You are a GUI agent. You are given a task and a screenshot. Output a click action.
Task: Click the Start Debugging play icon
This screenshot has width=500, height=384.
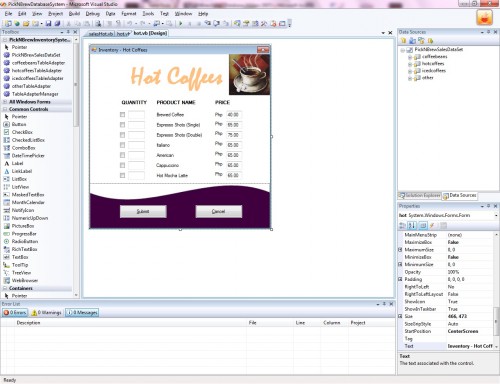click(x=181, y=23)
